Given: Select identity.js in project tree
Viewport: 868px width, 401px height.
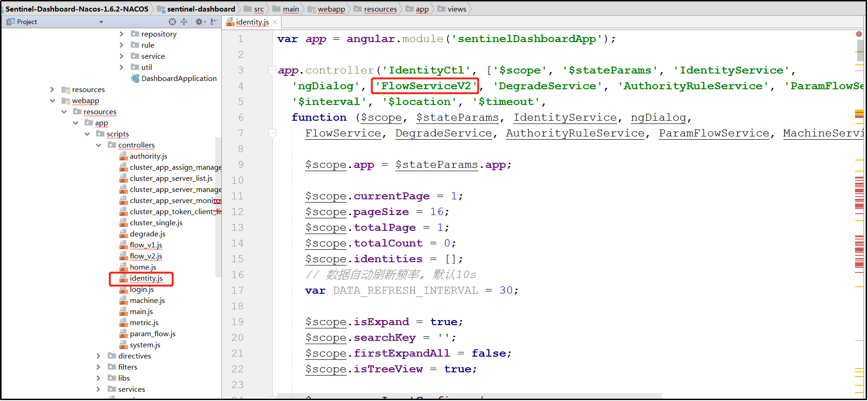Looking at the screenshot, I should (x=141, y=278).
